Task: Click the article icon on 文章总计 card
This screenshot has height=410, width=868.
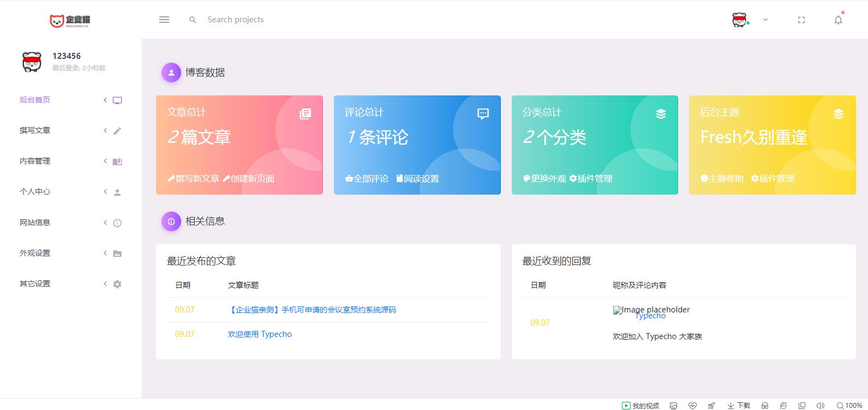Action: point(306,113)
